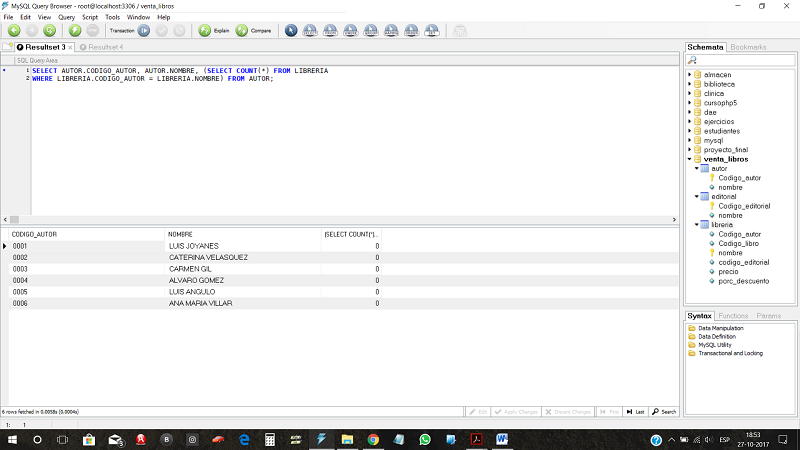The width and height of the screenshot is (800, 450).
Task: Close the Resultset 3 tab
Action: click(70, 47)
